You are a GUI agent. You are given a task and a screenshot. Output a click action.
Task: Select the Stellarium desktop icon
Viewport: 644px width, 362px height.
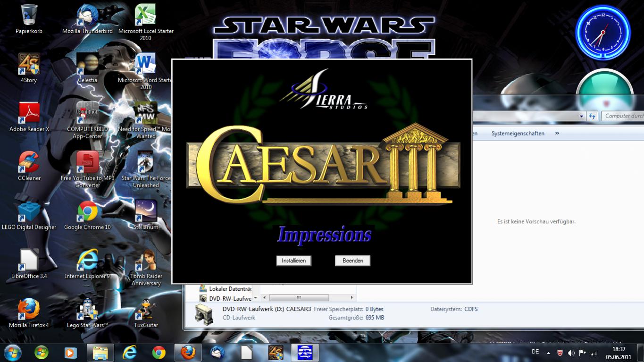[146, 215]
